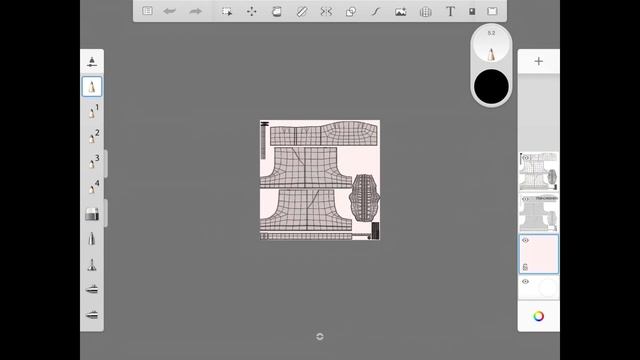Expand the lower brush palette side handle
Screen dimensions: 640x360
[106, 213]
